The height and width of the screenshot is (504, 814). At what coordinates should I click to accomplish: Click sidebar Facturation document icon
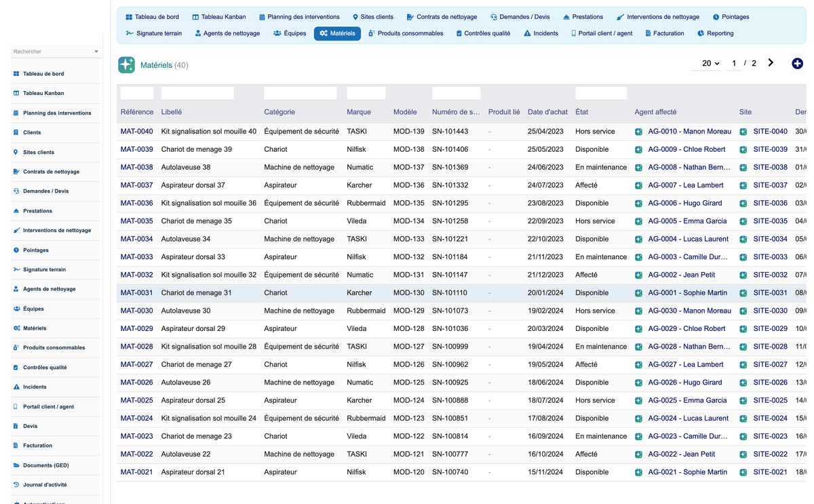tap(16, 446)
